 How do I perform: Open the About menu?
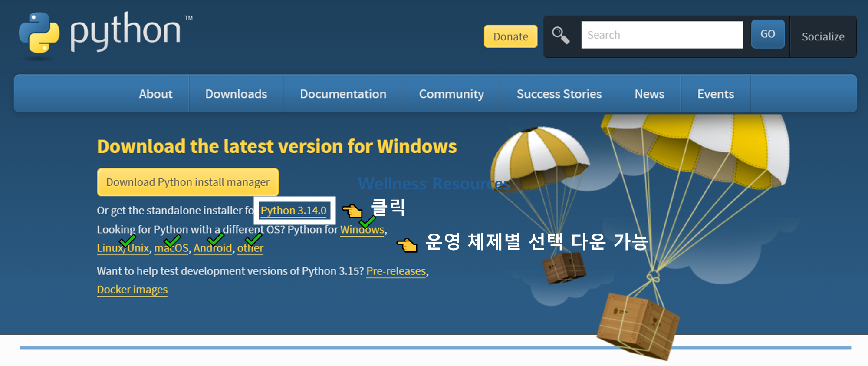pyautogui.click(x=155, y=94)
